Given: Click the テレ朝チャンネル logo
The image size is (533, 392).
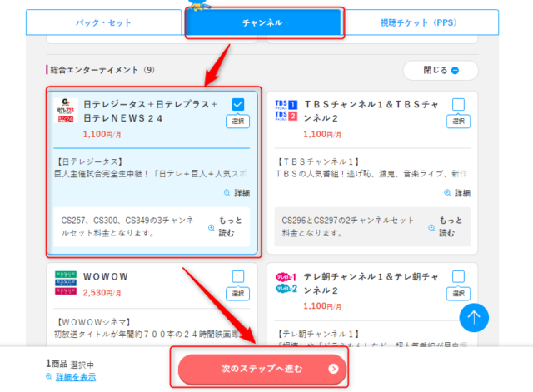Looking at the screenshot, I should tap(286, 283).
